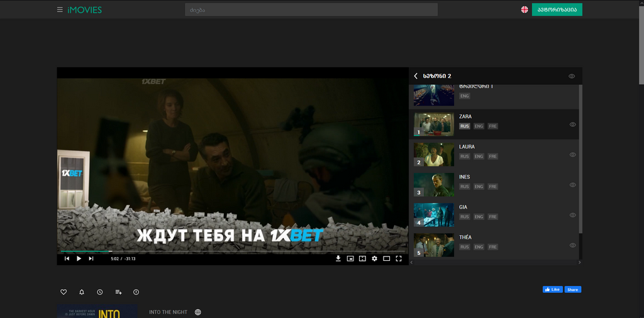This screenshot has width=644, height=318.
Task: Play the INES episode title
Action: 465,177
